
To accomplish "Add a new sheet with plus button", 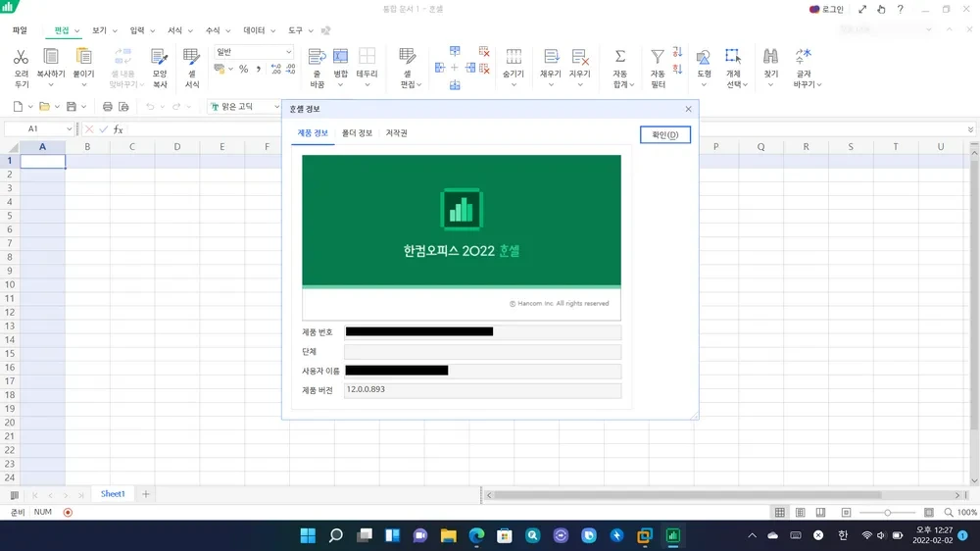I will point(146,494).
